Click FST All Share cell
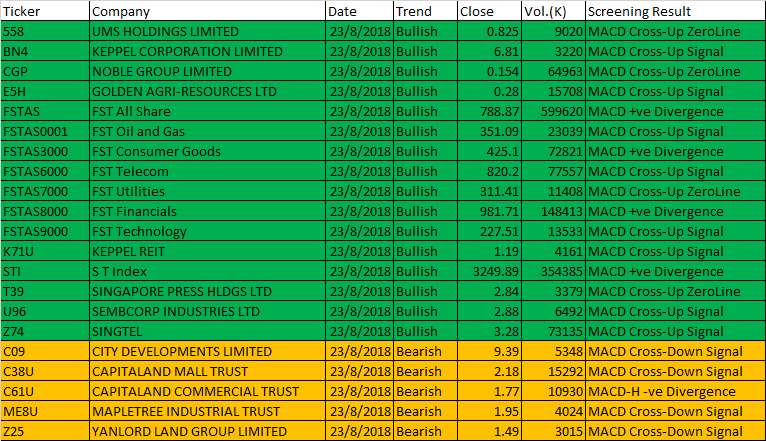The width and height of the screenshot is (766, 441). coord(208,111)
